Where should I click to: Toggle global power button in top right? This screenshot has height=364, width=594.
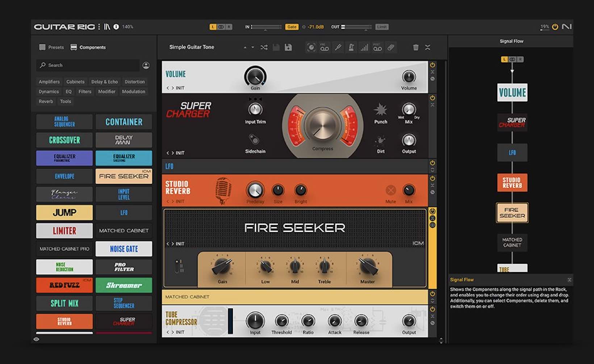point(555,27)
